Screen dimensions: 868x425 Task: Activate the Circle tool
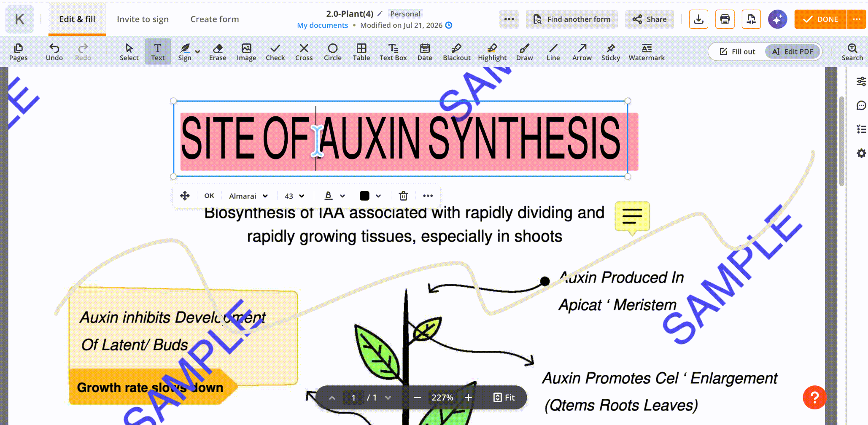[x=332, y=52]
